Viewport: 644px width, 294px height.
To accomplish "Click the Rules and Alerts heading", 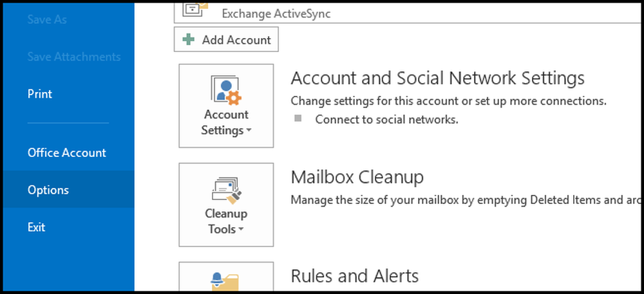I will 355,276.
